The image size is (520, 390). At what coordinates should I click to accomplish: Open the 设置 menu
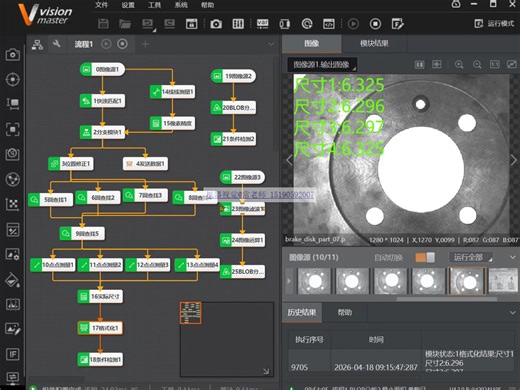click(x=128, y=5)
